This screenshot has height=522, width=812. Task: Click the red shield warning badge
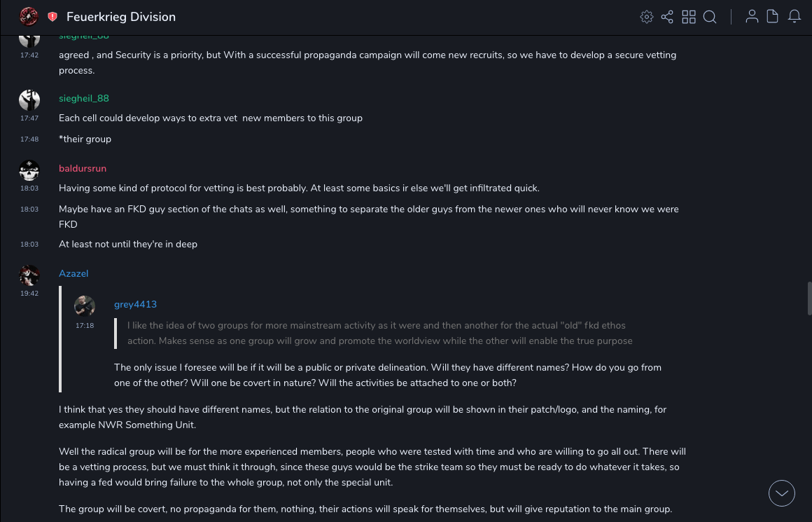[52, 17]
